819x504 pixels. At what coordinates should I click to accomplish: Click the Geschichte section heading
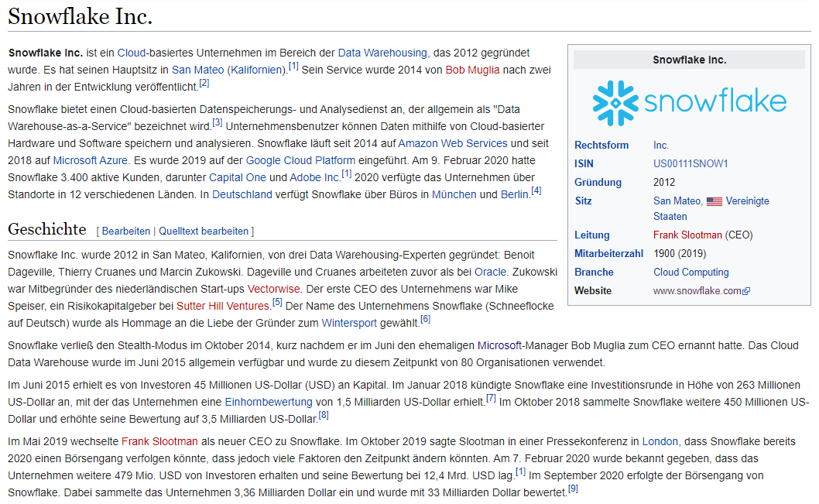tap(47, 229)
